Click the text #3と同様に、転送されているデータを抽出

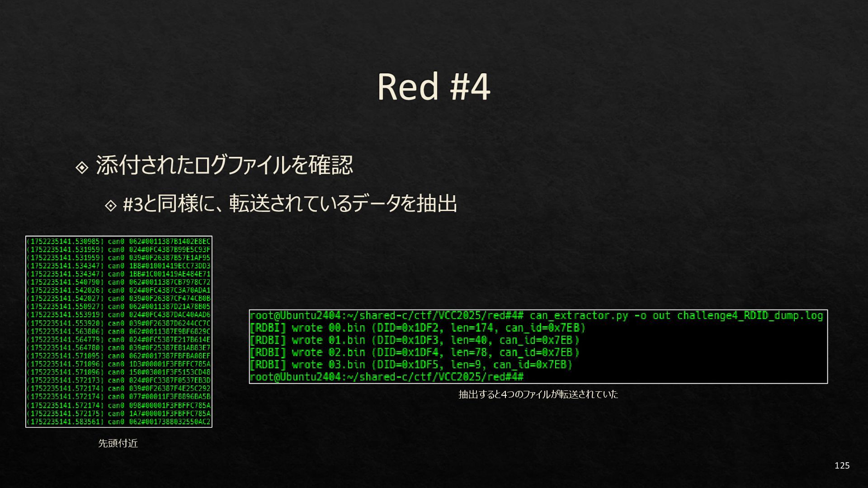pyautogui.click(x=290, y=204)
